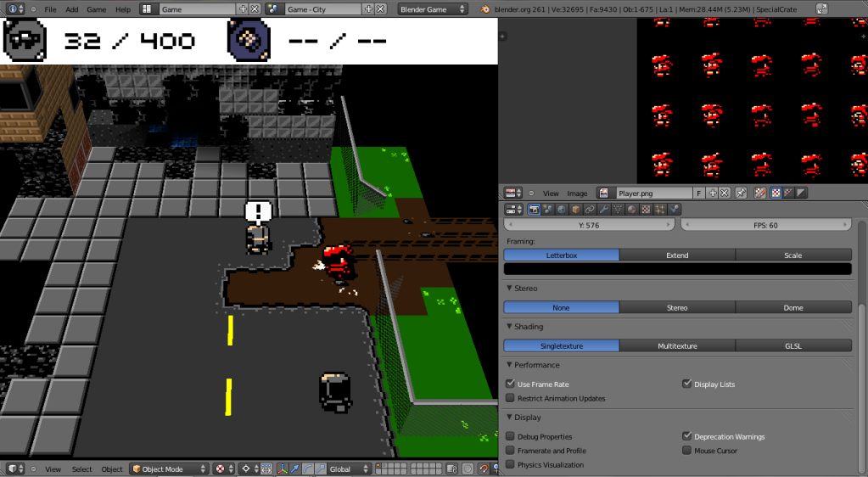Add a new image datablock
This screenshot has width=868, height=477.
(713, 193)
